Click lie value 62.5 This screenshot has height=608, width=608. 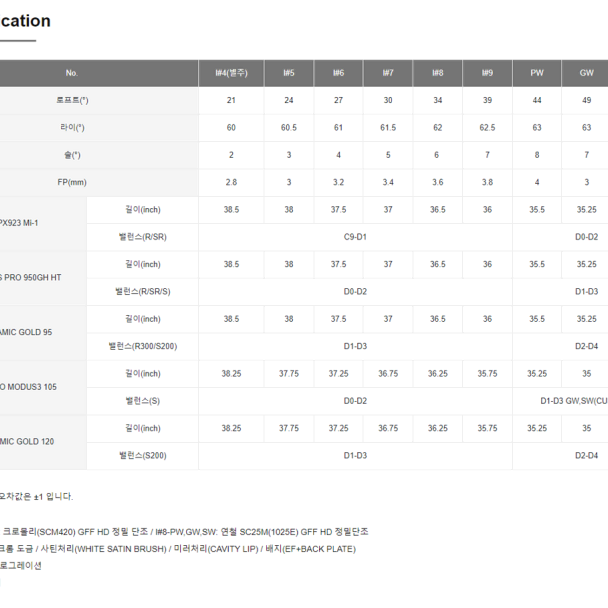tap(487, 128)
